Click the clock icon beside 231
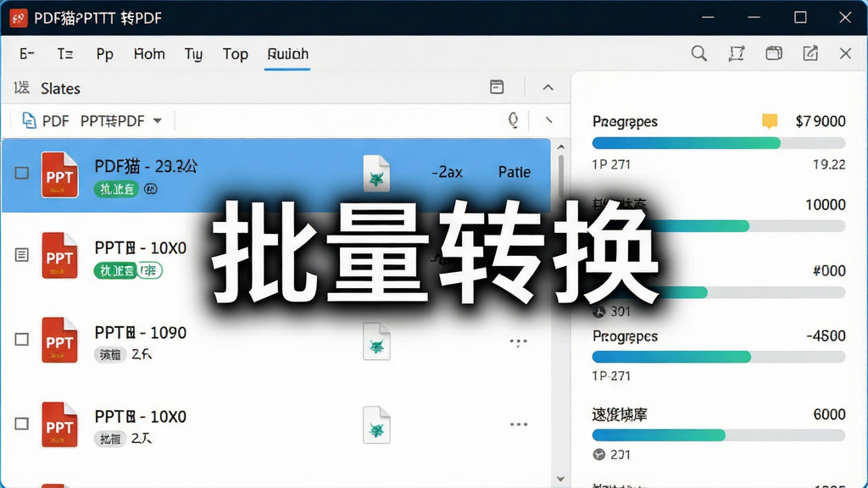The width and height of the screenshot is (868, 488). [x=599, y=455]
